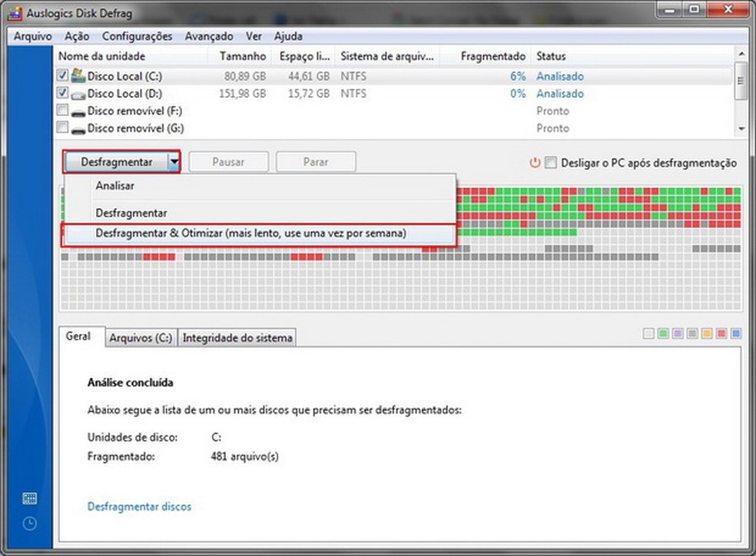Screen dimensions: 756x556
Task: Select Analisar from the dropdown menu
Action: pos(260,186)
